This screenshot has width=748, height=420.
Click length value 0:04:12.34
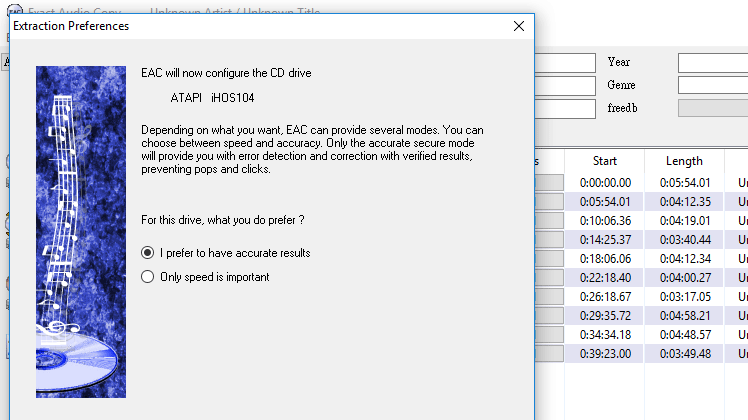tap(685, 259)
